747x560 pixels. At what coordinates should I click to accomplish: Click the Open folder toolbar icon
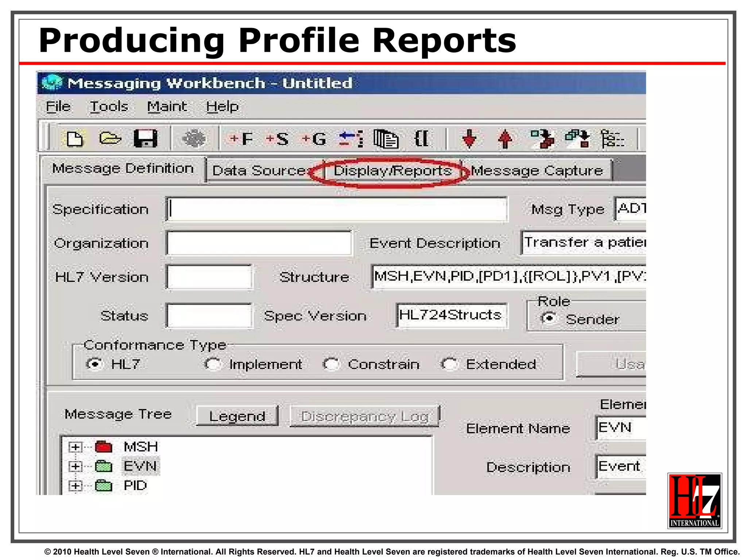(110, 139)
